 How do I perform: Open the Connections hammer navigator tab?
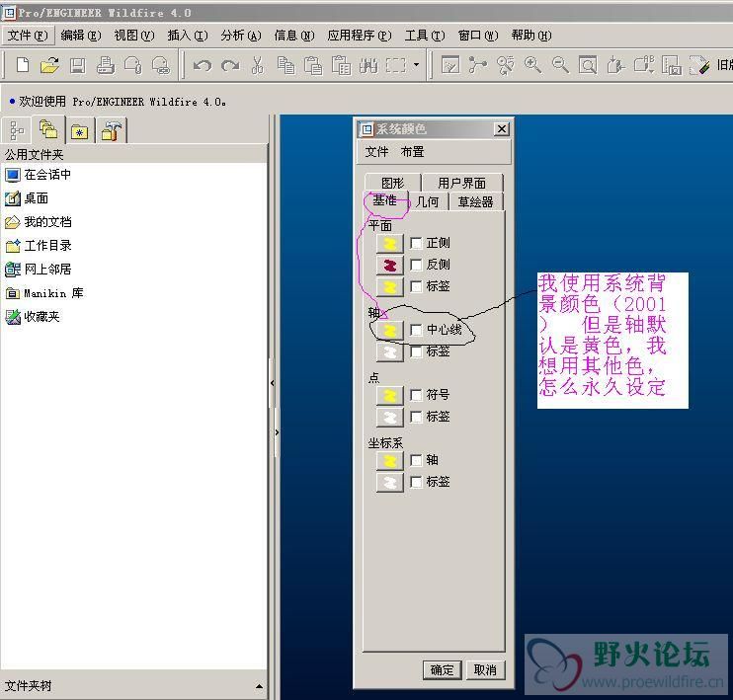(112, 130)
